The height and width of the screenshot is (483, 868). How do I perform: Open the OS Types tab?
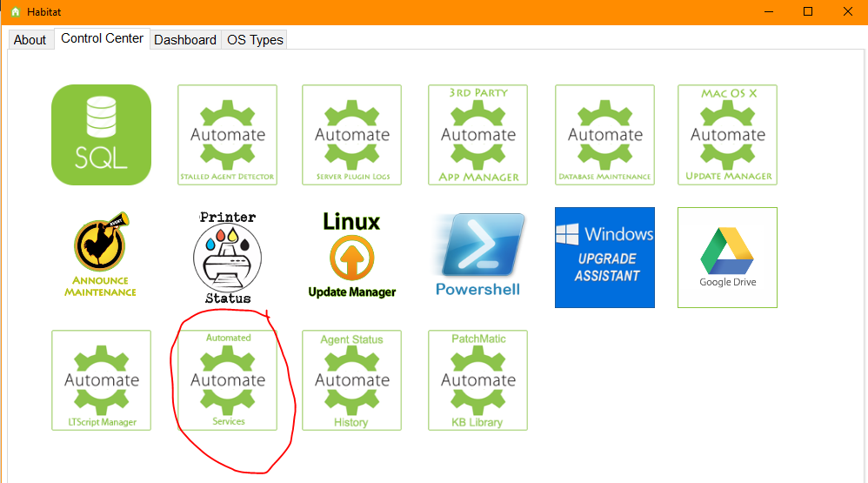(x=255, y=40)
